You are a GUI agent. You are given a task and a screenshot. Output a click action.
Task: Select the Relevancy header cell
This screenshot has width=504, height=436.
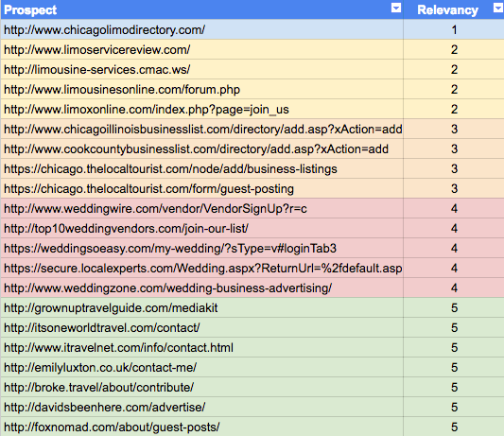click(454, 9)
